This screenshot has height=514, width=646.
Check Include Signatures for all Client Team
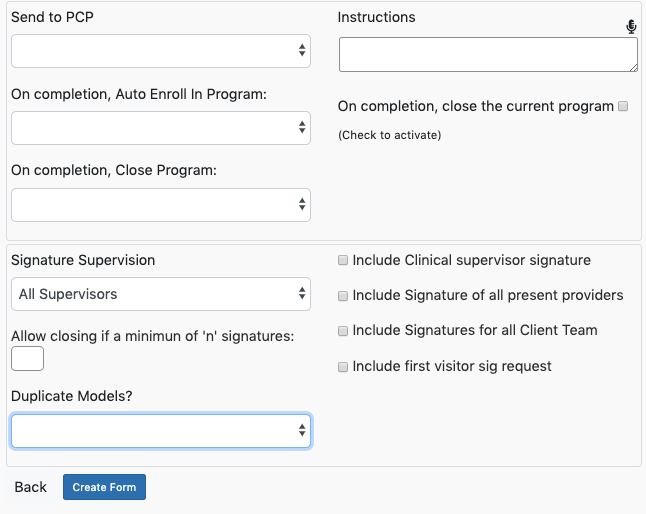click(343, 331)
